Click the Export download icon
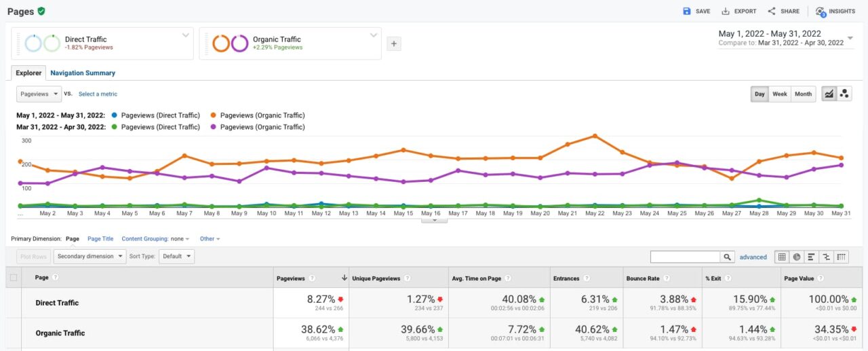The height and width of the screenshot is (351, 868). tap(726, 11)
